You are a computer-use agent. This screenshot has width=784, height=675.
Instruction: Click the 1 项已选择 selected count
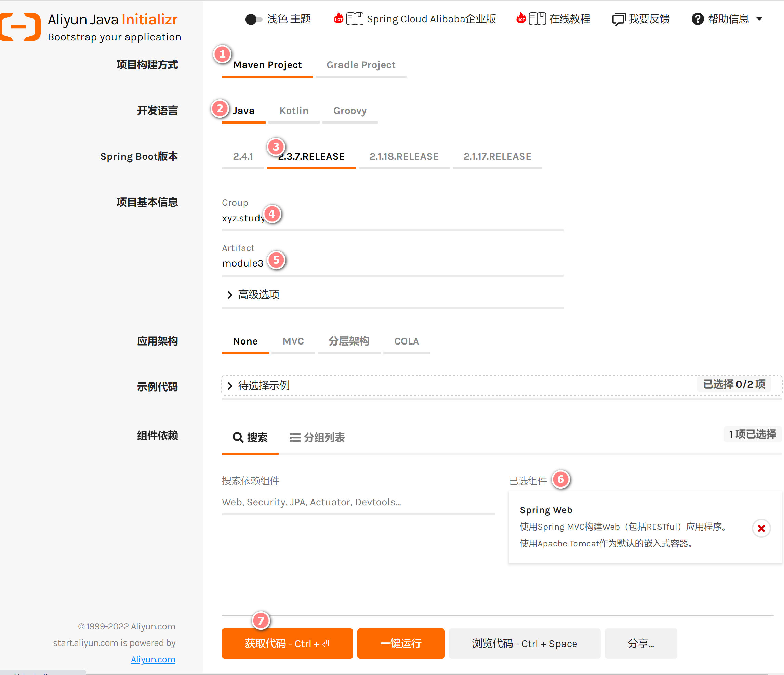(x=753, y=434)
